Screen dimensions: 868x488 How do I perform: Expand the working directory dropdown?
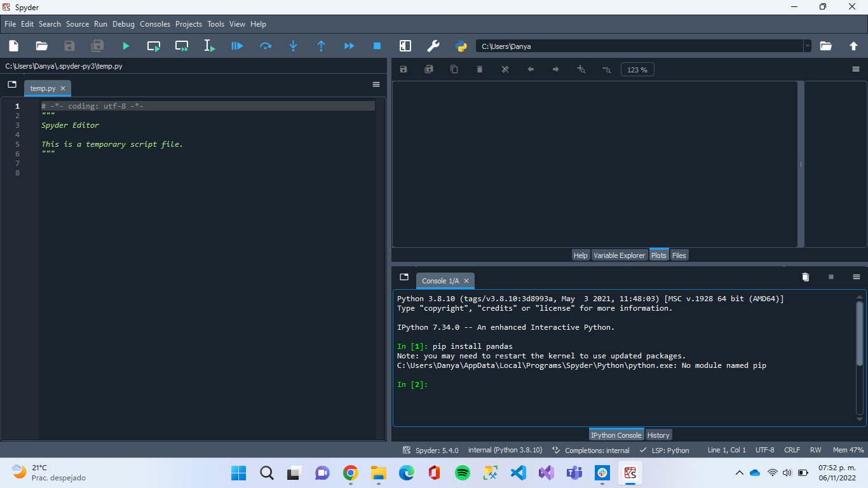tap(808, 46)
